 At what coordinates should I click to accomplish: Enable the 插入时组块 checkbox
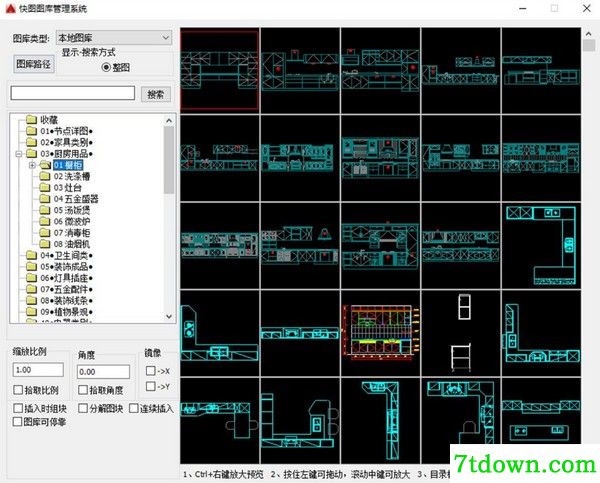click(18, 408)
